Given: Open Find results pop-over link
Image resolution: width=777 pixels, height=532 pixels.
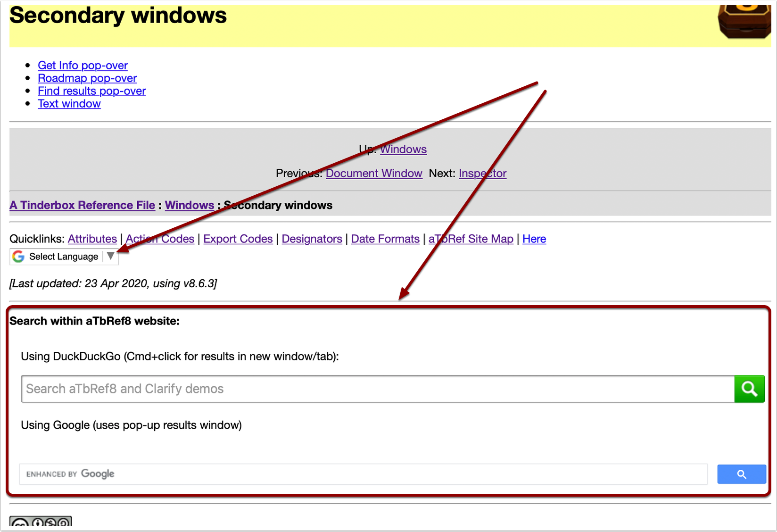Looking at the screenshot, I should (x=91, y=91).
